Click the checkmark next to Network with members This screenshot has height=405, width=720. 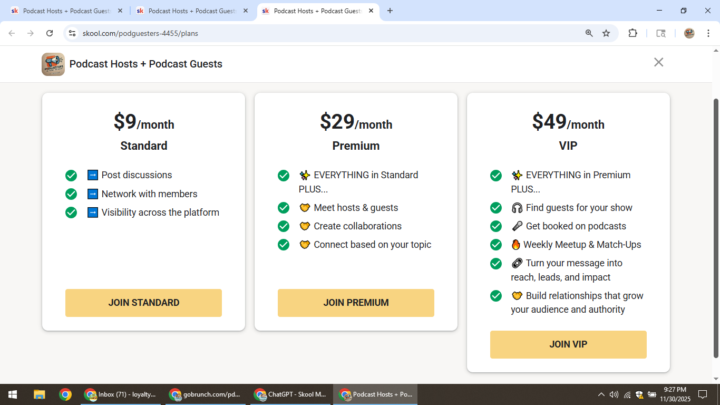(71, 194)
